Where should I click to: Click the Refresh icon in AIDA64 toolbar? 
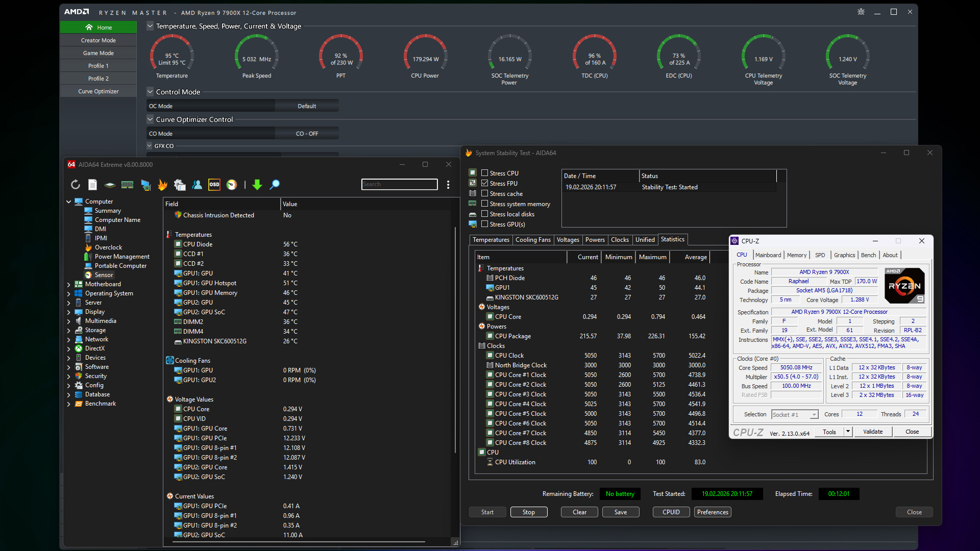(76, 185)
